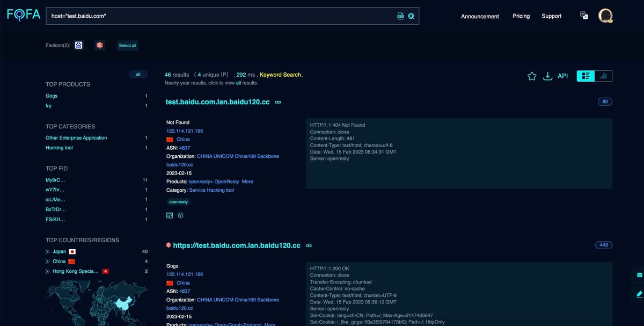
Task: Open the Gogs product filter link
Action: (x=51, y=96)
